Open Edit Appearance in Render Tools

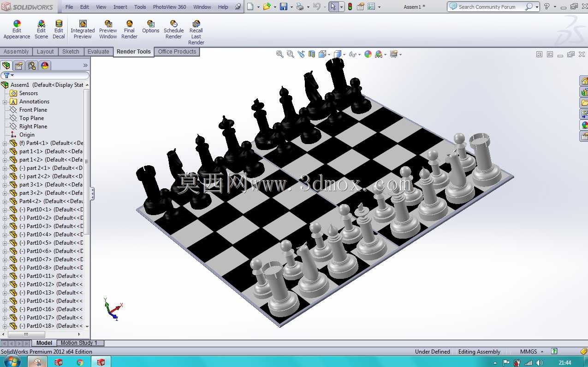click(x=17, y=30)
